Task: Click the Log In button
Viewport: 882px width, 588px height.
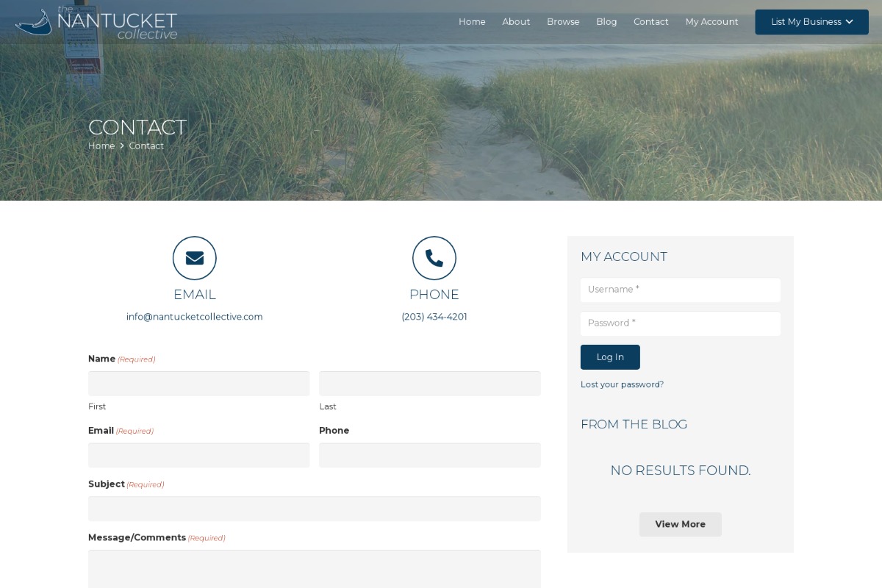Action: click(610, 357)
